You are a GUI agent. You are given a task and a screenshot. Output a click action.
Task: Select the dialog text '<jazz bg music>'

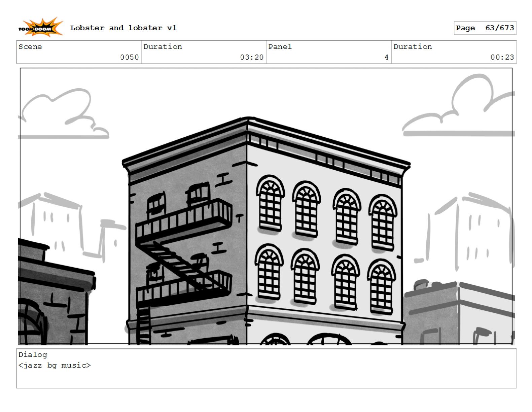click(55, 365)
